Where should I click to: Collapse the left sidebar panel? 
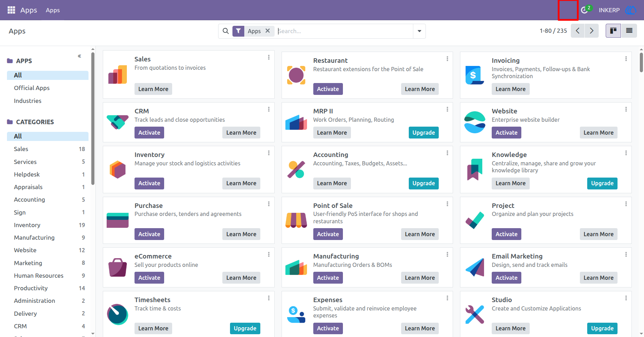pyautogui.click(x=79, y=56)
